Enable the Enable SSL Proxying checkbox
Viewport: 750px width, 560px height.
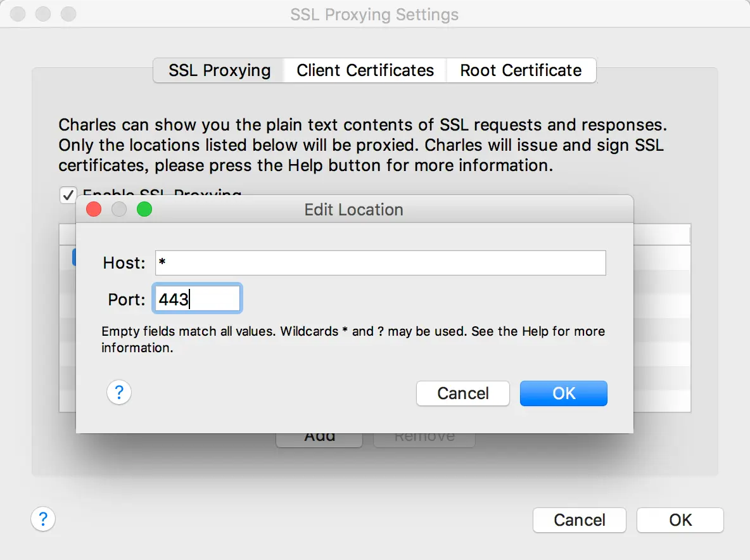click(x=68, y=195)
